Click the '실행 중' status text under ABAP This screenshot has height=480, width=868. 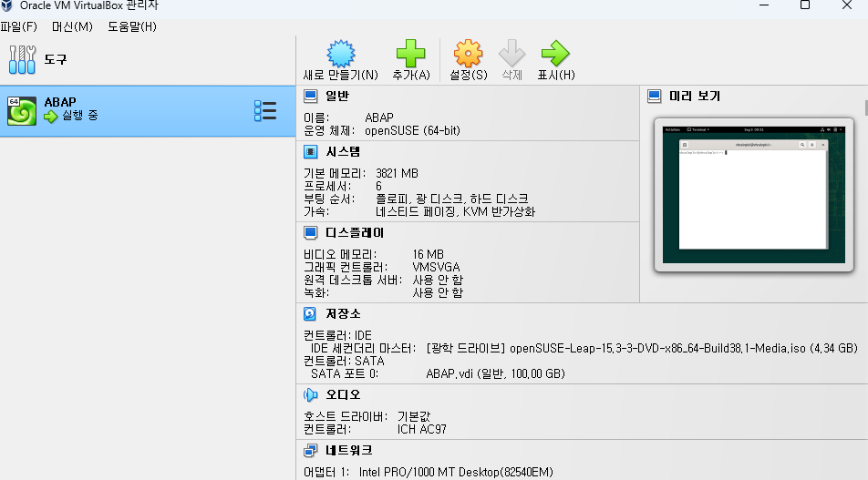79,116
